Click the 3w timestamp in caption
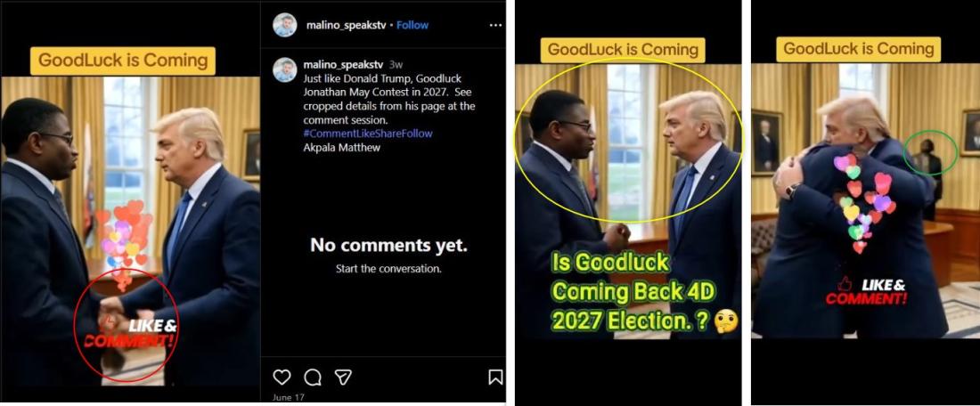 point(396,64)
